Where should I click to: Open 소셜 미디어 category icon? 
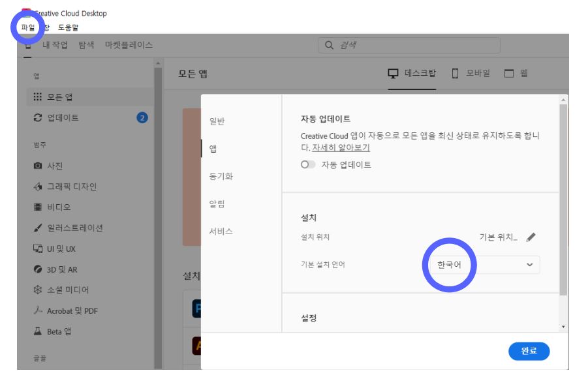point(37,290)
